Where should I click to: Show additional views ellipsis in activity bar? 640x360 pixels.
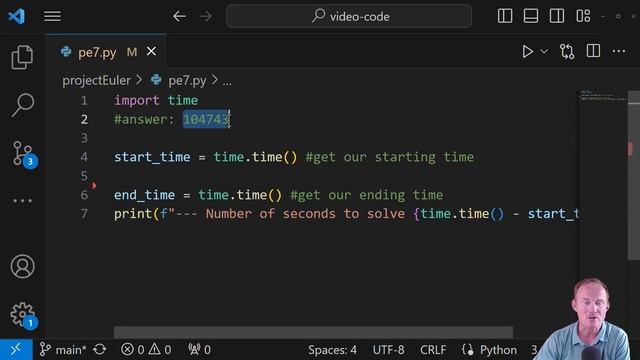(x=22, y=201)
